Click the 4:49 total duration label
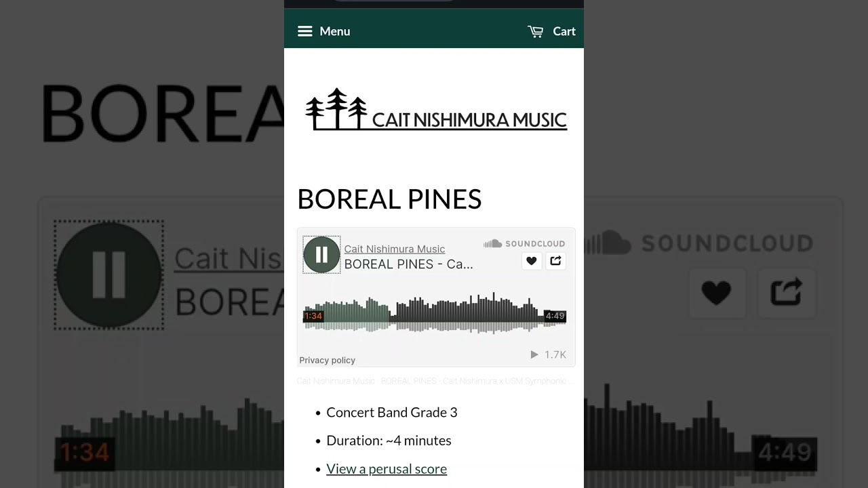This screenshot has width=868, height=488. (555, 316)
